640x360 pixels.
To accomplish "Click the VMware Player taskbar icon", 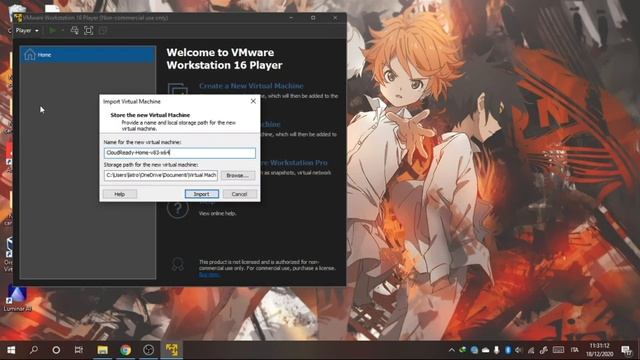I will coord(171,350).
